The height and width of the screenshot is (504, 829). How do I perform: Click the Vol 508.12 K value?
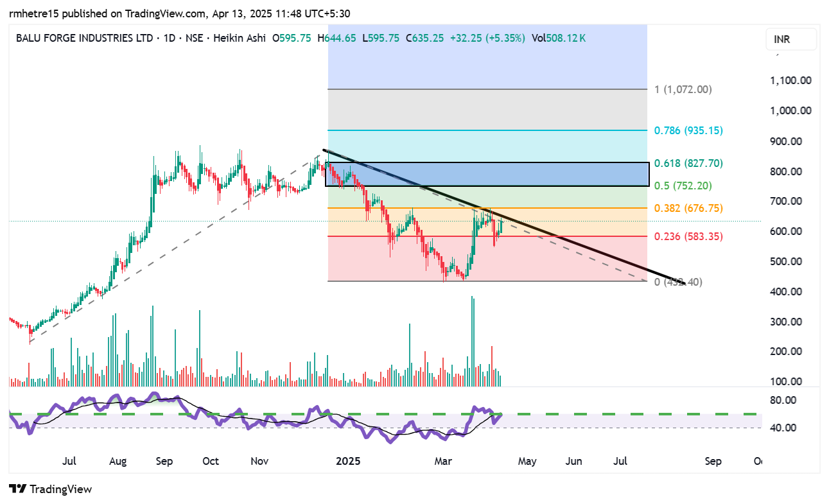point(559,39)
